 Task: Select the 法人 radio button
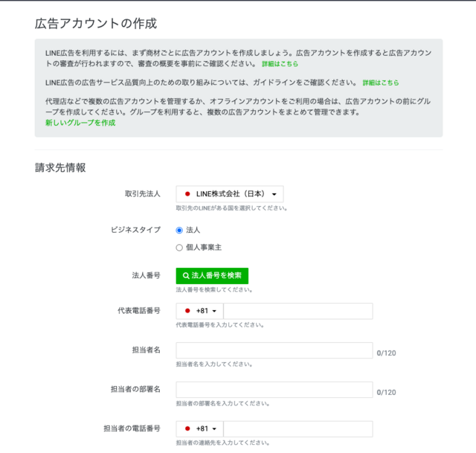(179, 231)
